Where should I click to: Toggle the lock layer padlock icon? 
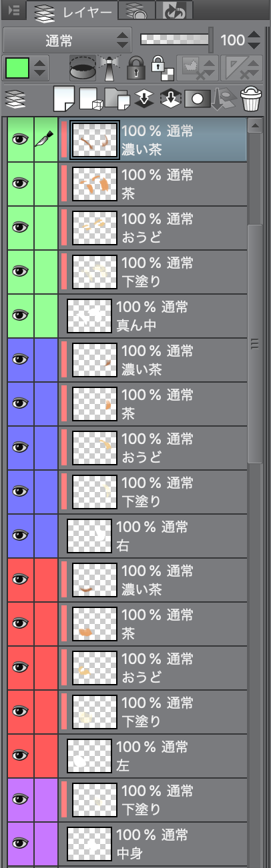point(136,67)
